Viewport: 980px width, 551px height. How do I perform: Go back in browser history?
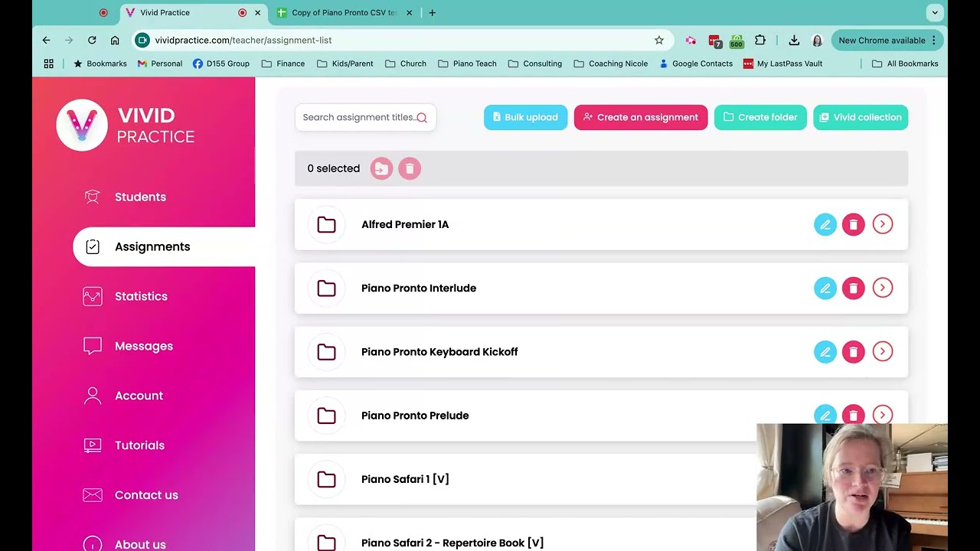point(46,40)
